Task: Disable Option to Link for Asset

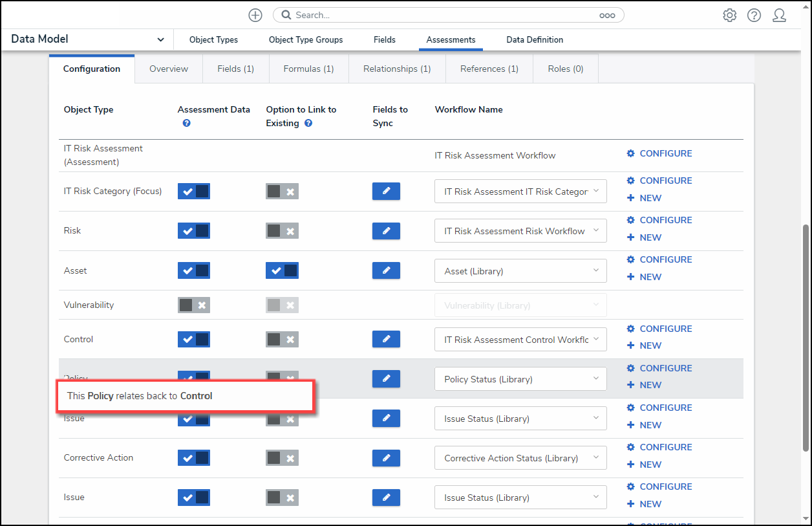Action: (x=282, y=270)
